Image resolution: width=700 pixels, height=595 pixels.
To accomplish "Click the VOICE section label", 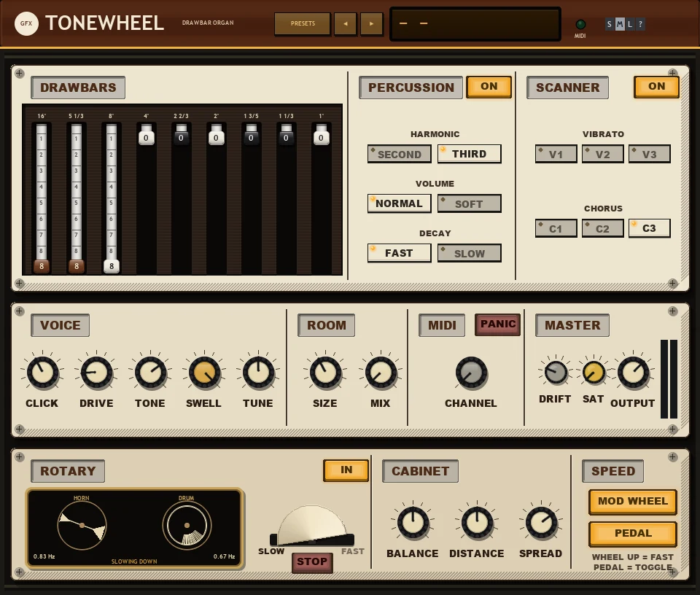I will [61, 325].
